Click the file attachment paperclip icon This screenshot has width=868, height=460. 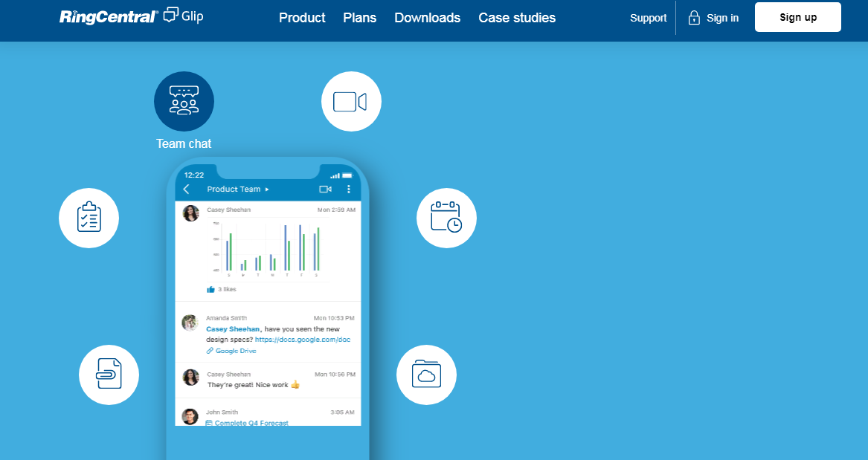click(x=109, y=375)
